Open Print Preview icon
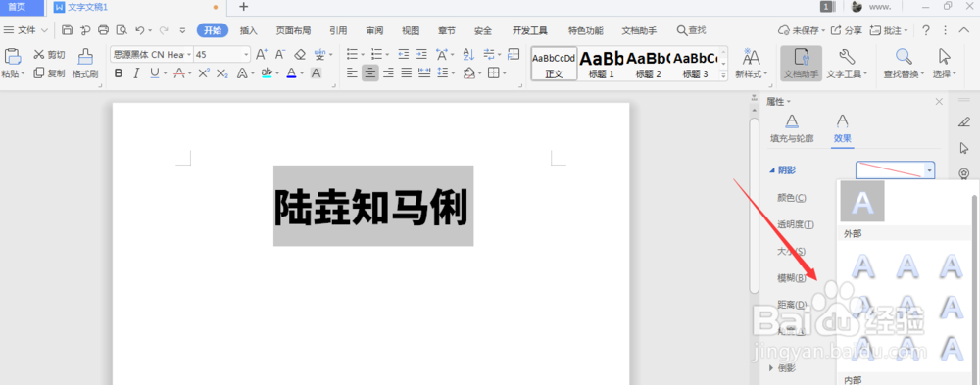 pyautogui.click(x=122, y=30)
